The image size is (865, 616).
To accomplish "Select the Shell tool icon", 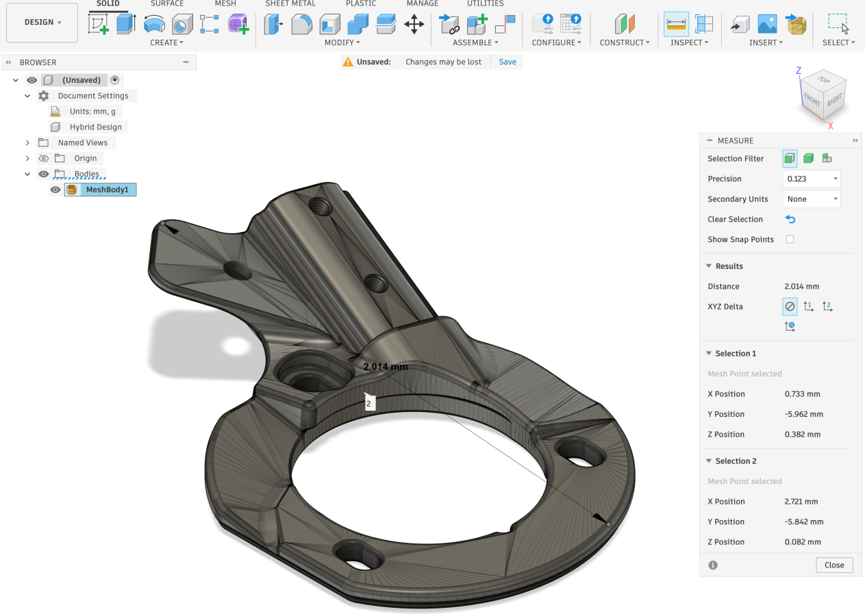I will click(x=329, y=25).
